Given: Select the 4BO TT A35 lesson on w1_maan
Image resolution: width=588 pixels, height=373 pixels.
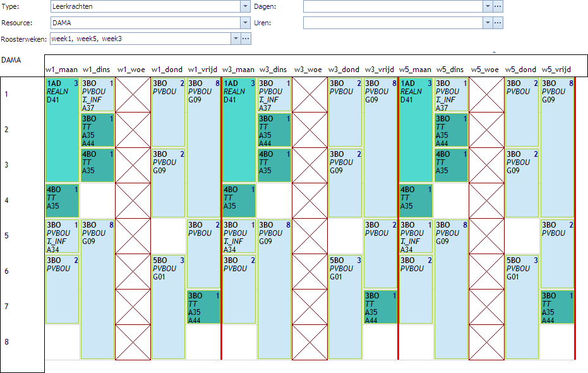Looking at the screenshot, I should (x=63, y=201).
